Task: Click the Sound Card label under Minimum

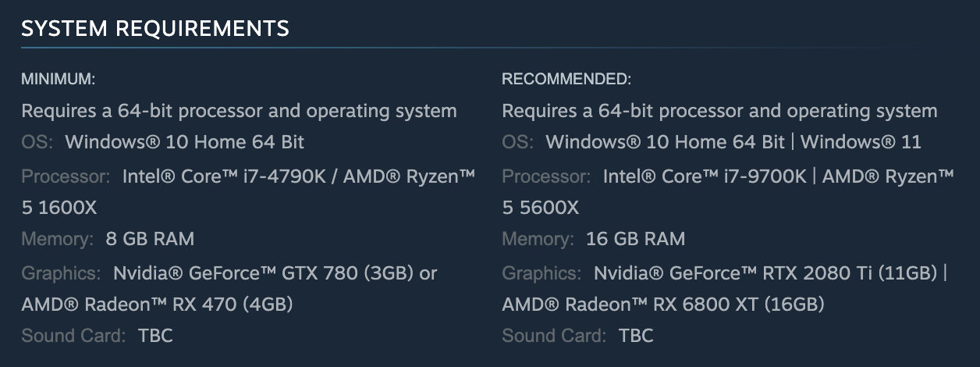Action: coord(73,336)
